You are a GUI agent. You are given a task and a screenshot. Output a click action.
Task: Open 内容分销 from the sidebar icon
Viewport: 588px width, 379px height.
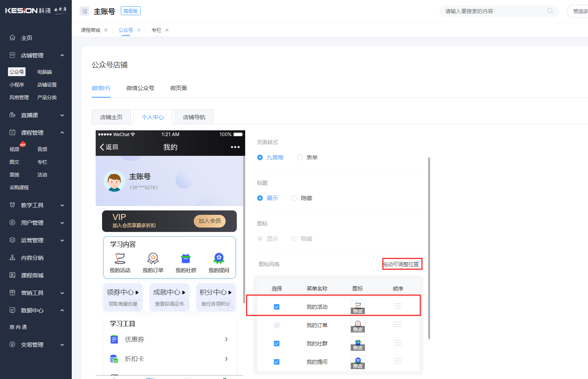12,257
